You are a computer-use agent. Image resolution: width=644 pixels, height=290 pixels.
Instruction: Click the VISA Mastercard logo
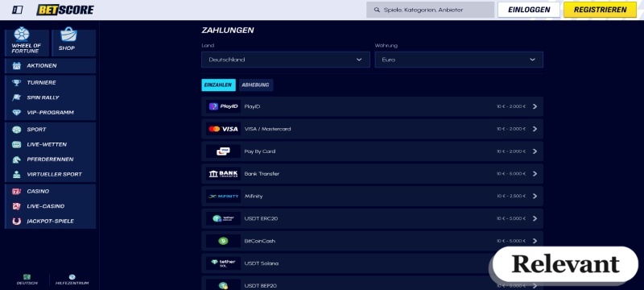[224, 129]
